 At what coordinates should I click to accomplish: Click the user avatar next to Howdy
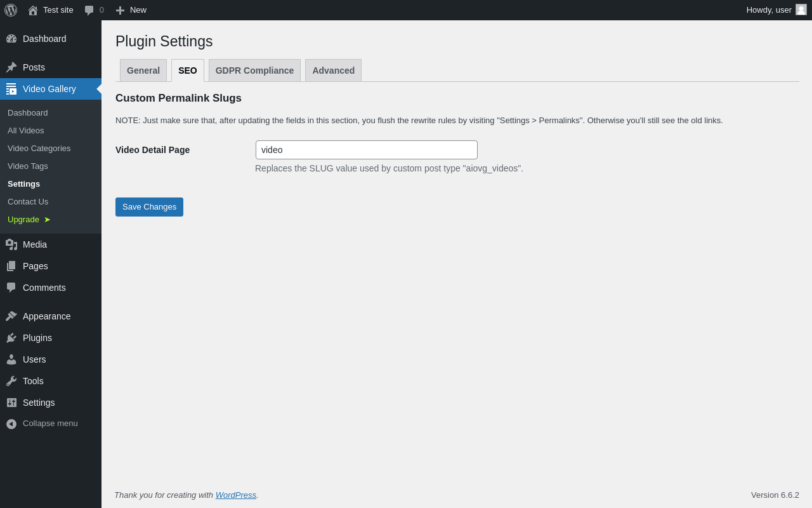tap(801, 10)
